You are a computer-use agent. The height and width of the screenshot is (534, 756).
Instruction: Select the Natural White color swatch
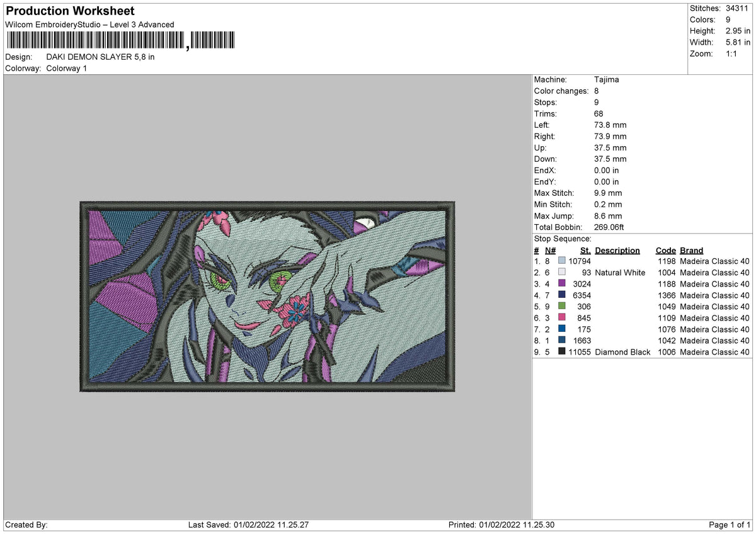click(561, 272)
